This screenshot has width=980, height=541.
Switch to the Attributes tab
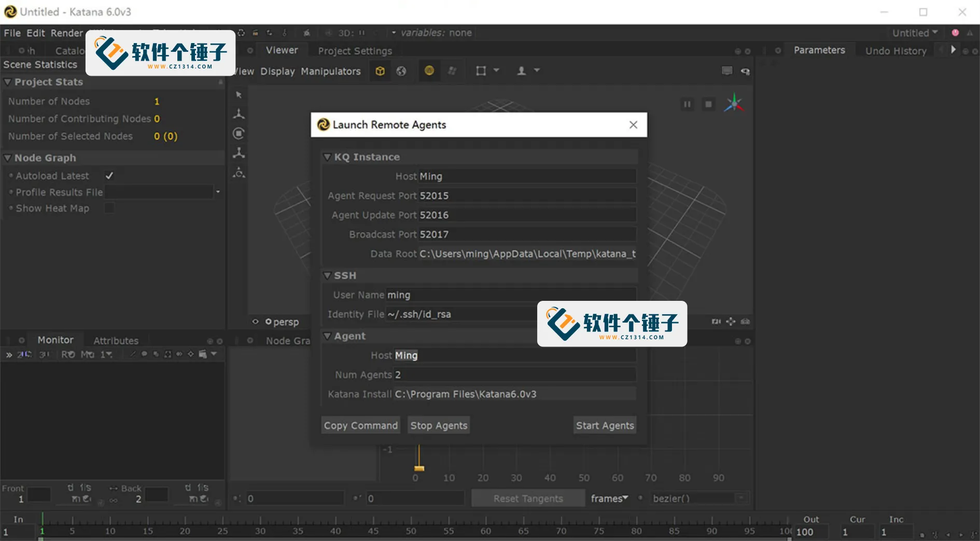(x=116, y=341)
